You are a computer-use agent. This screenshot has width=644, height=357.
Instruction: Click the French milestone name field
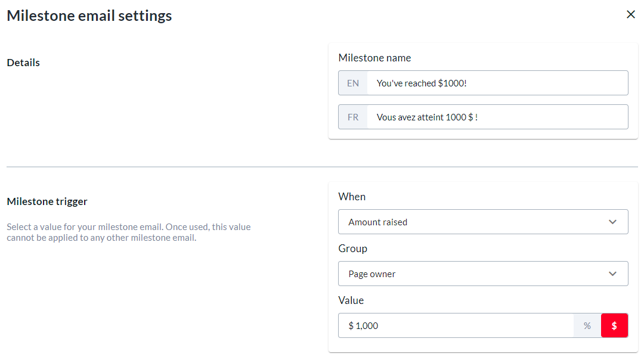click(497, 117)
